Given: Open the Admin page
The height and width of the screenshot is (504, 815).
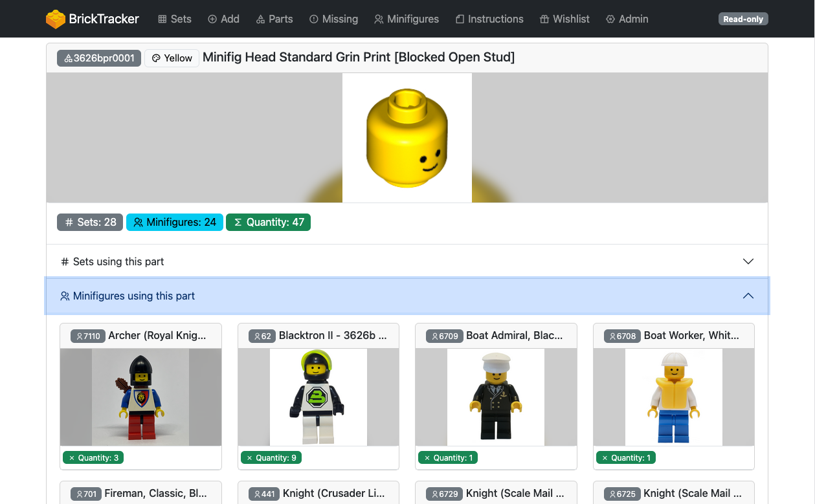Looking at the screenshot, I should (627, 19).
